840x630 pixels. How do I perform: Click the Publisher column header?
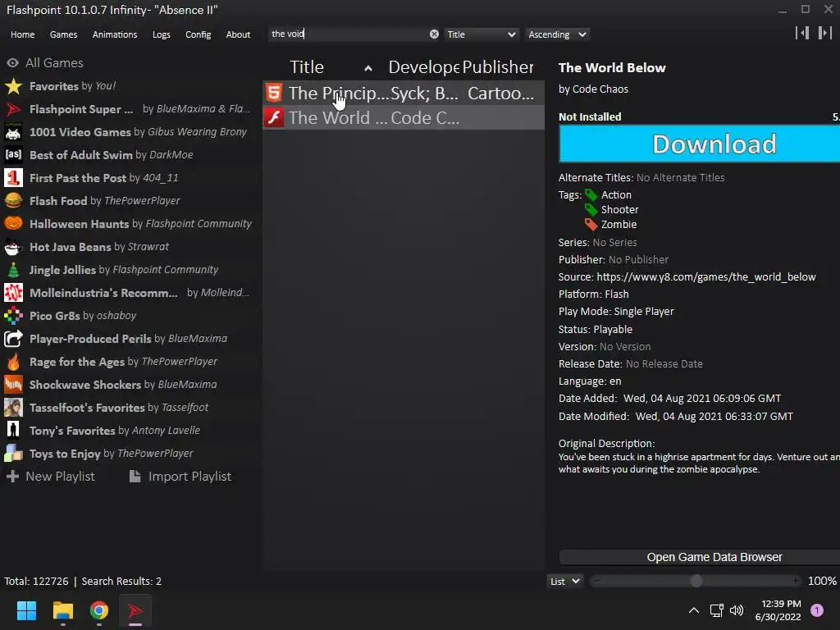click(498, 67)
